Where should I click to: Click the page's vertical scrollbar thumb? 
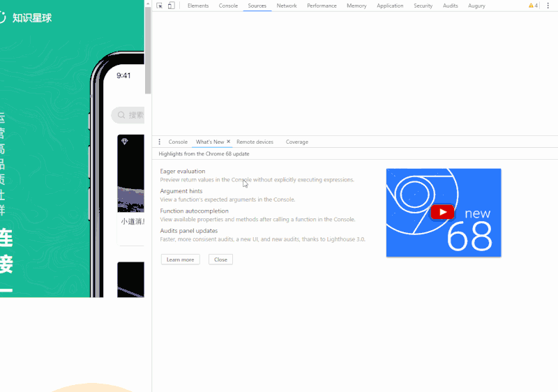click(x=148, y=50)
